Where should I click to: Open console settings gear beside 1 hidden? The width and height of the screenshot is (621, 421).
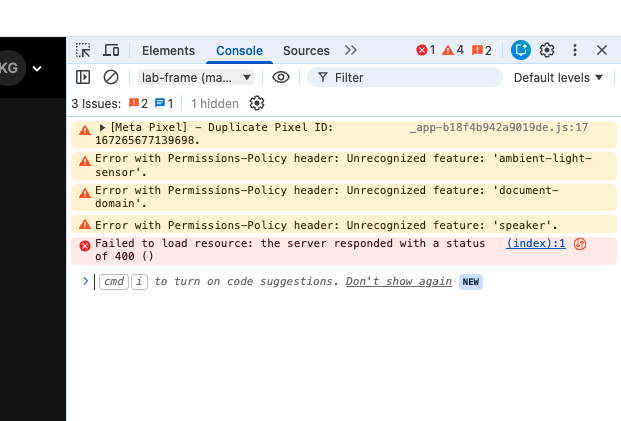pyautogui.click(x=257, y=103)
